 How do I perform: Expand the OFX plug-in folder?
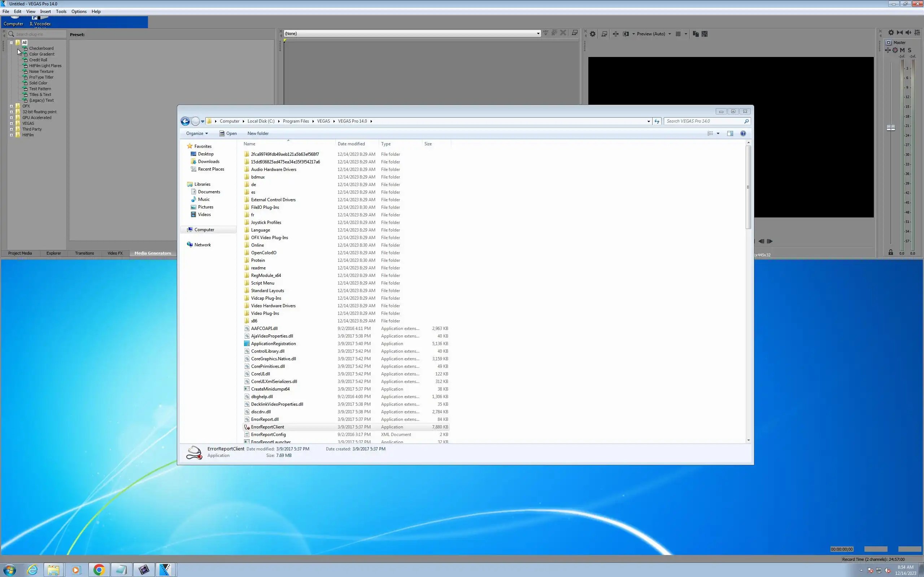[x=12, y=106]
